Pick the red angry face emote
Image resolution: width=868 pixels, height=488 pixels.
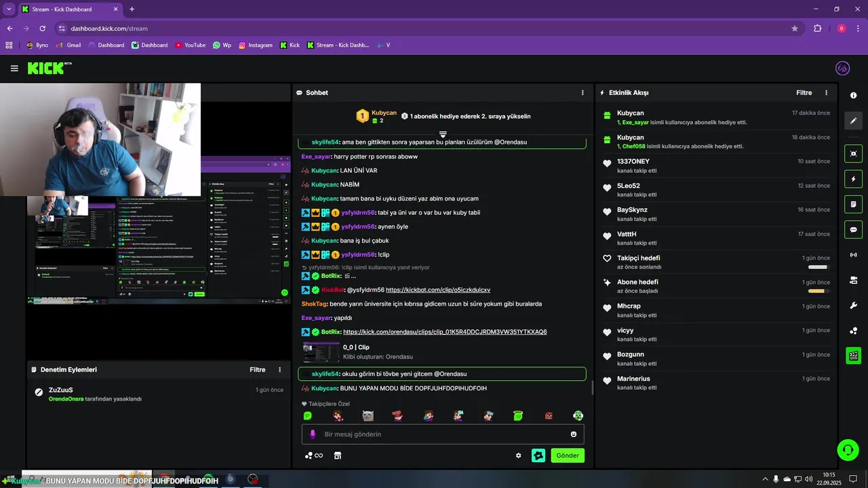coord(549,415)
